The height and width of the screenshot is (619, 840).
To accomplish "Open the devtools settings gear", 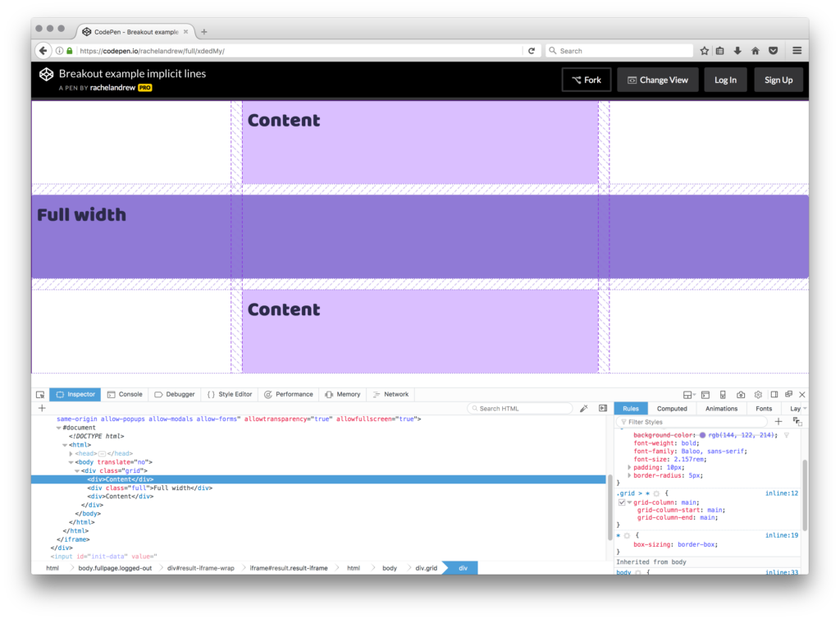I will [x=758, y=395].
